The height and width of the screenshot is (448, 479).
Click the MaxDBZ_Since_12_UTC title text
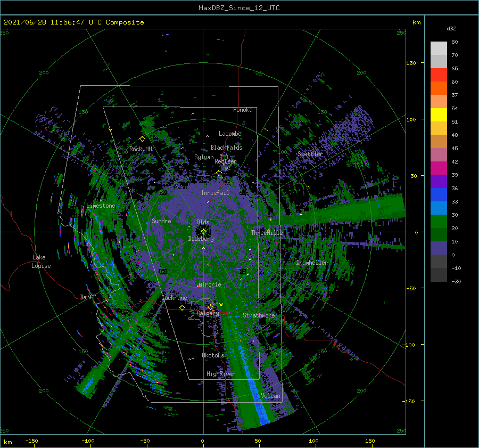(239, 8)
